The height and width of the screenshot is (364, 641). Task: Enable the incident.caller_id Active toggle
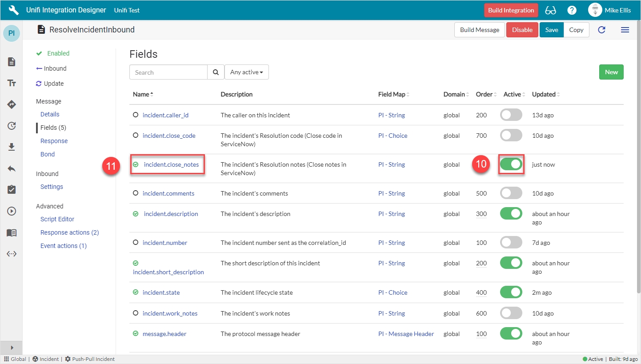pos(511,115)
